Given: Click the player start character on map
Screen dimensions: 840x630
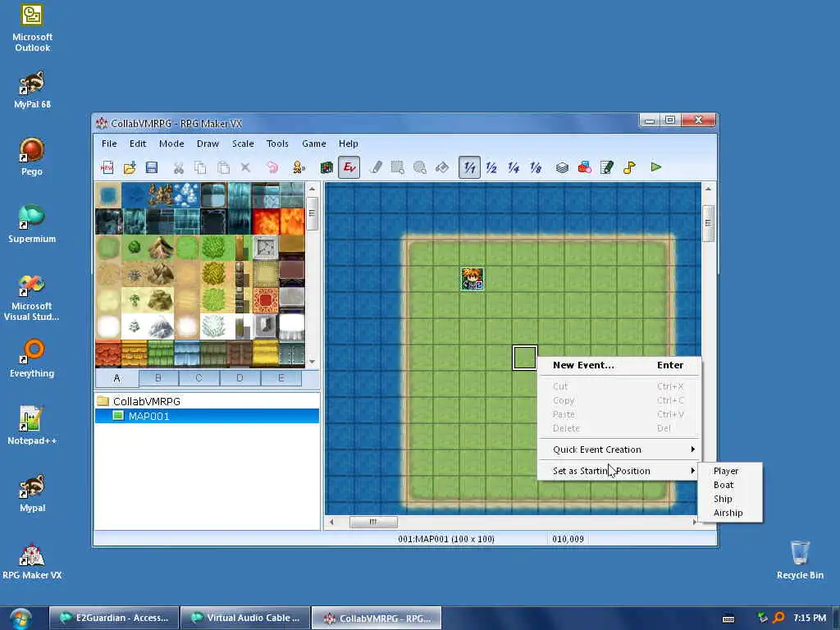Looking at the screenshot, I should (472, 279).
